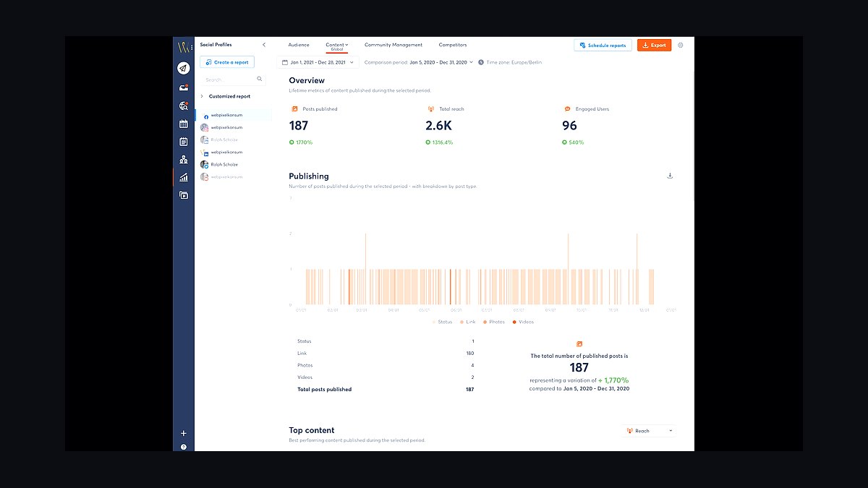Screen dimensions: 868x488
Task: Switch to the Community Management tab
Action: coord(393,45)
